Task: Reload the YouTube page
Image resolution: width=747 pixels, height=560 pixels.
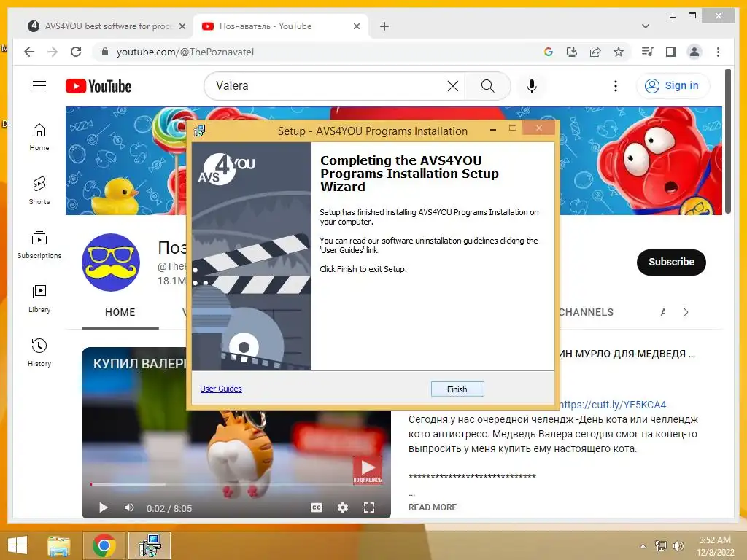Action: pyautogui.click(x=76, y=52)
